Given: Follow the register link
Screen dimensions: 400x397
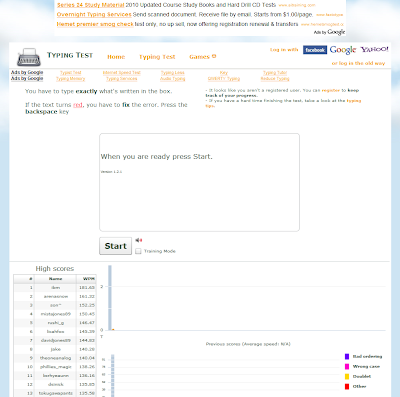Looking at the screenshot, I should pos(331,90).
